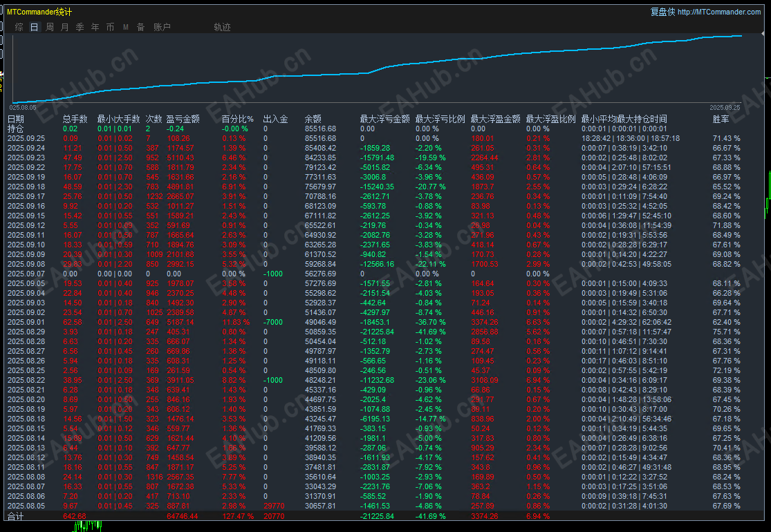Click the 盈亏金额 column header
Image resolution: width=771 pixels, height=532 pixels.
click(x=183, y=119)
